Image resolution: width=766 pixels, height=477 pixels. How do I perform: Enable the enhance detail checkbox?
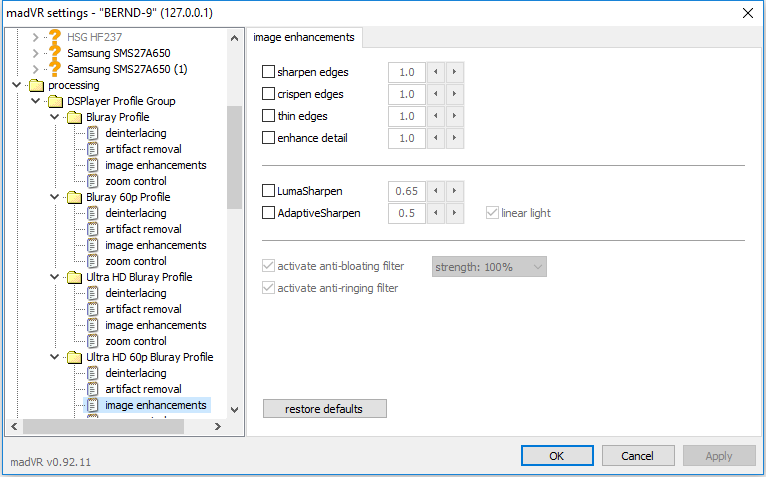[x=268, y=138]
